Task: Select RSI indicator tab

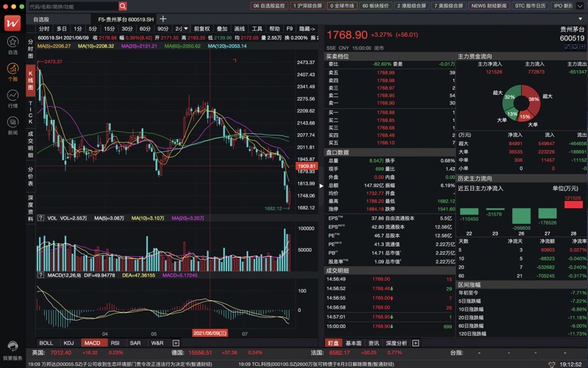Action: tap(115, 343)
